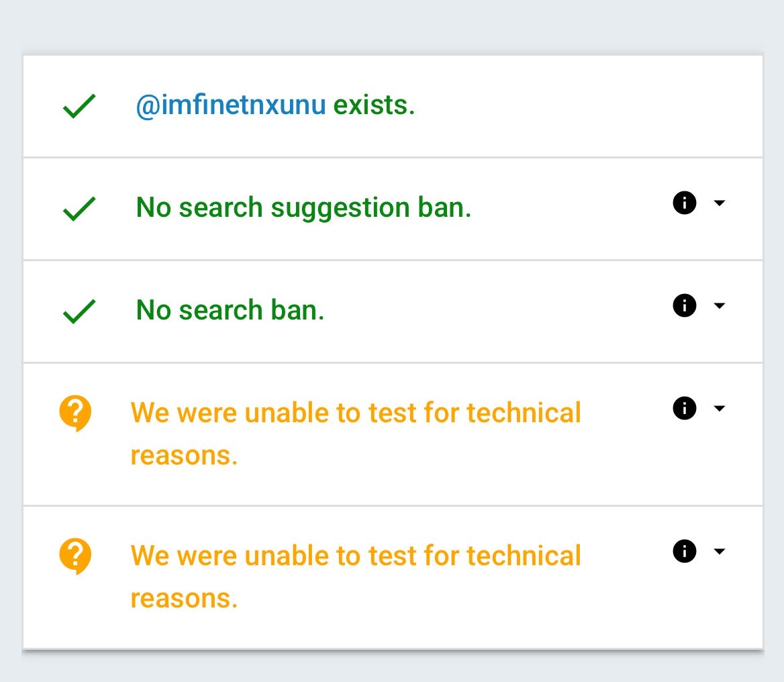Image resolution: width=784 pixels, height=682 pixels.
Task: Expand the No search suggestion ban details arrow
Action: [x=720, y=203]
